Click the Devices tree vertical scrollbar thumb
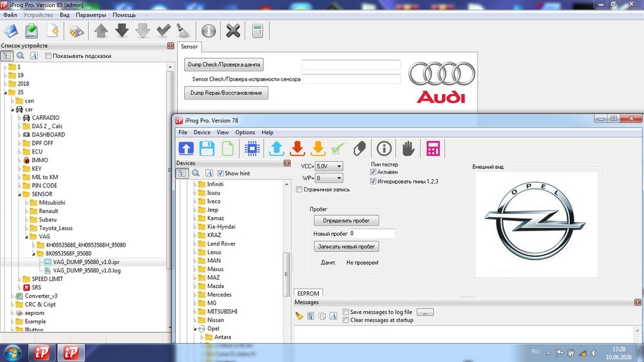Viewport: 644px width, 362px height. [287, 274]
